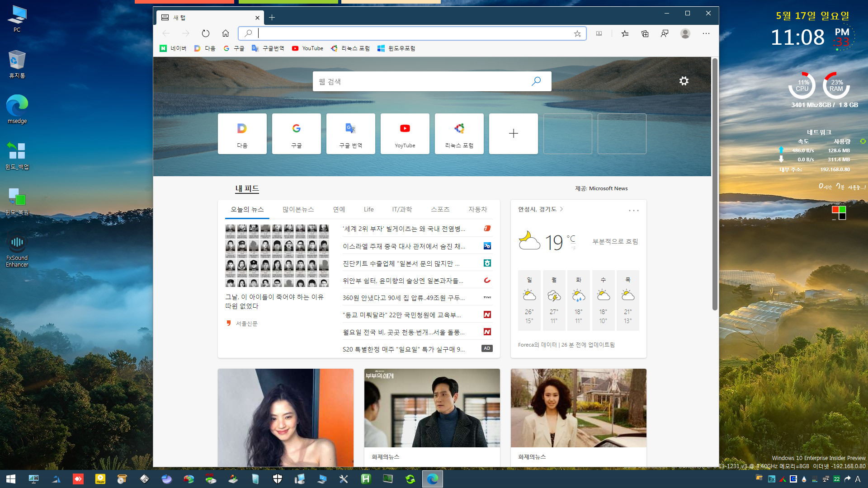
Task: Open the 리눅스 포럼 quick link tile
Action: click(x=459, y=134)
